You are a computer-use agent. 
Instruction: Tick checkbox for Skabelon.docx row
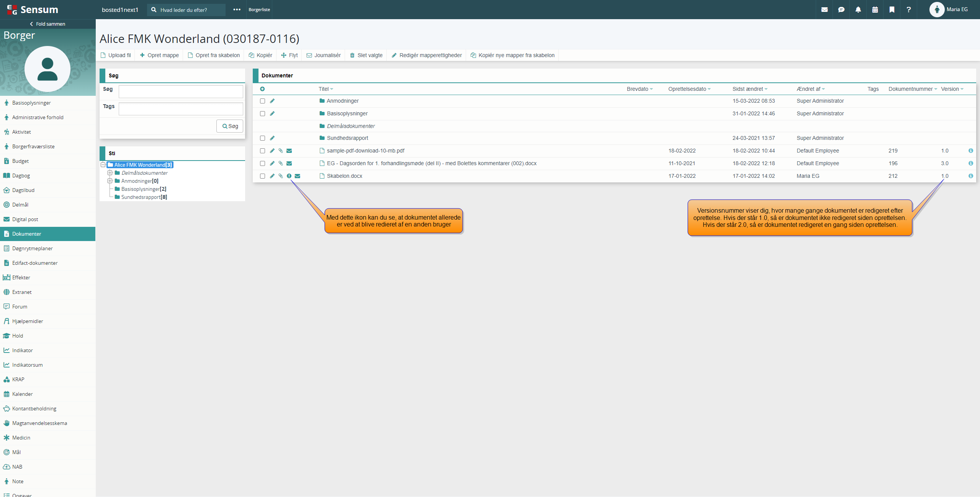(x=262, y=176)
